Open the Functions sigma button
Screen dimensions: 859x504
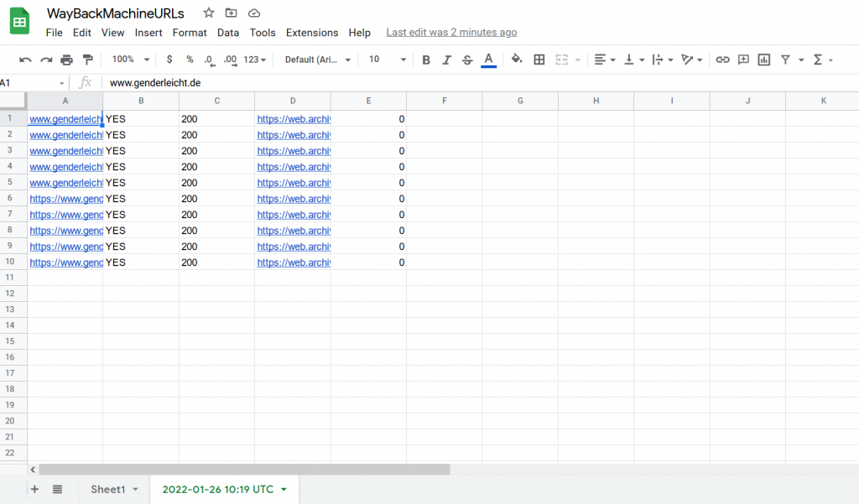pyautogui.click(x=818, y=60)
